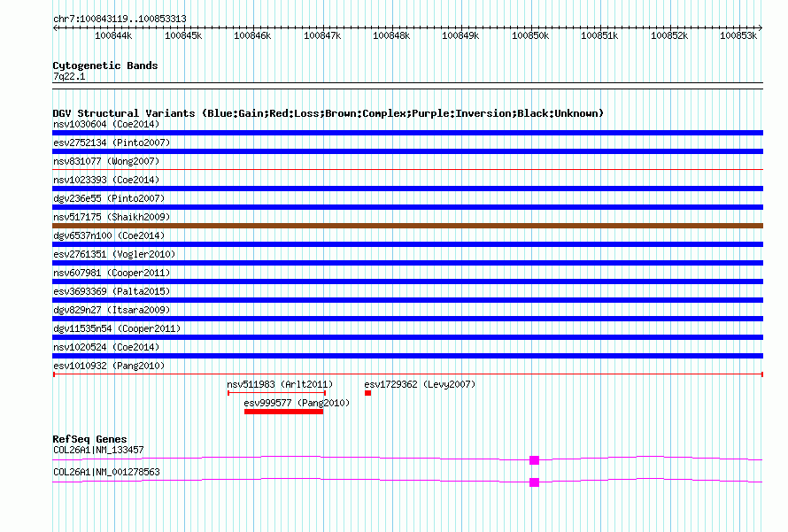Select the small red esv1729362 variant block
This screenshot has height=532, width=788.
coord(367,393)
